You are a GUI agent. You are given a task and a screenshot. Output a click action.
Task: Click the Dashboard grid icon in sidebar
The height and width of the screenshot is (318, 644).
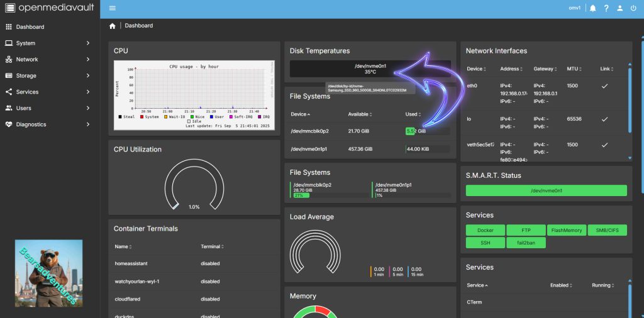pos(9,27)
